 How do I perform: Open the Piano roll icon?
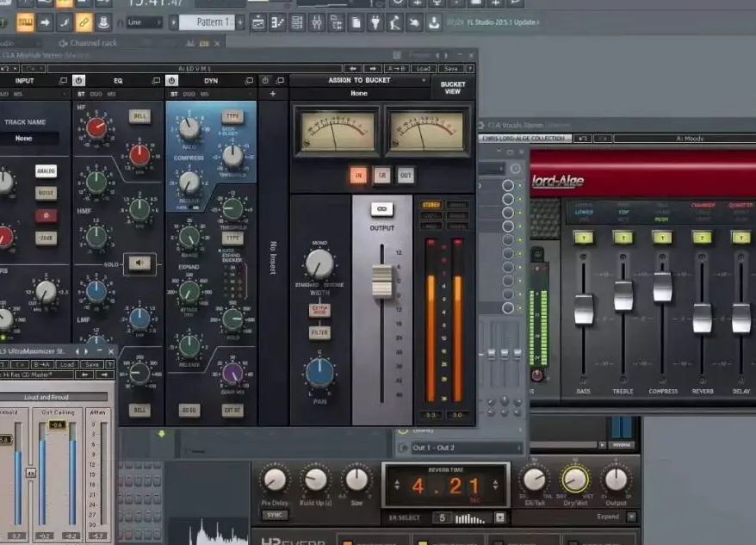coord(278,22)
